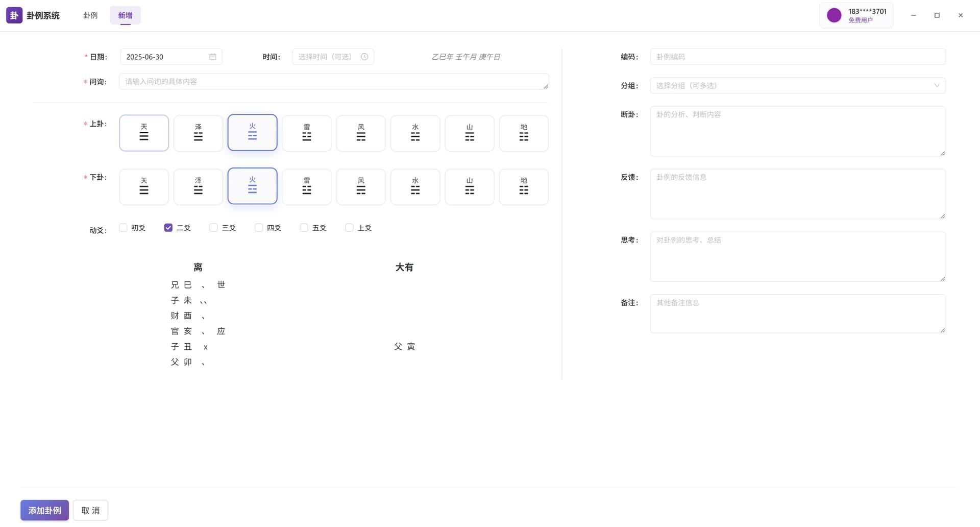
Task: Maximize the application window
Action: 937,15
